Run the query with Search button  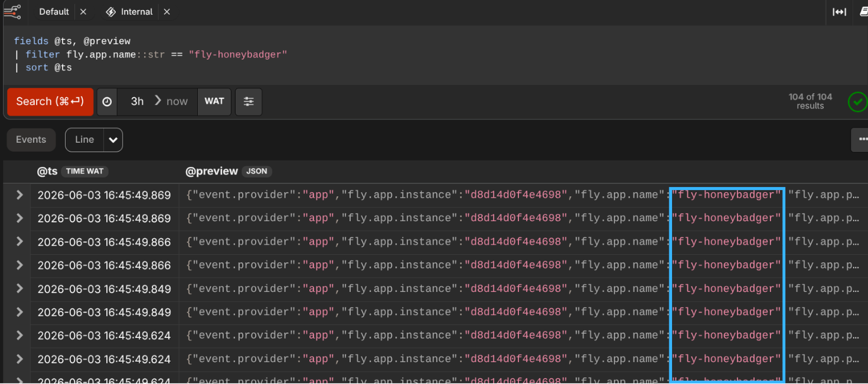coord(50,102)
